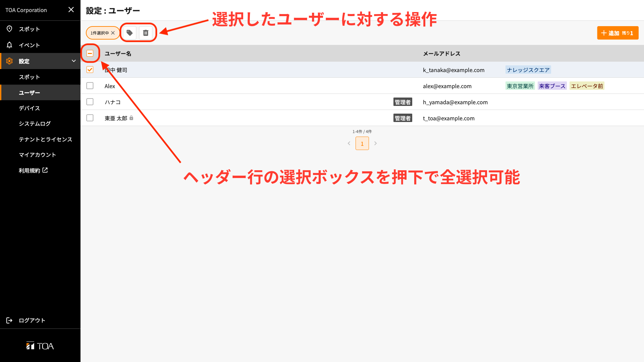
Task: Click the spot pin icon in sidebar
Action: [9, 29]
